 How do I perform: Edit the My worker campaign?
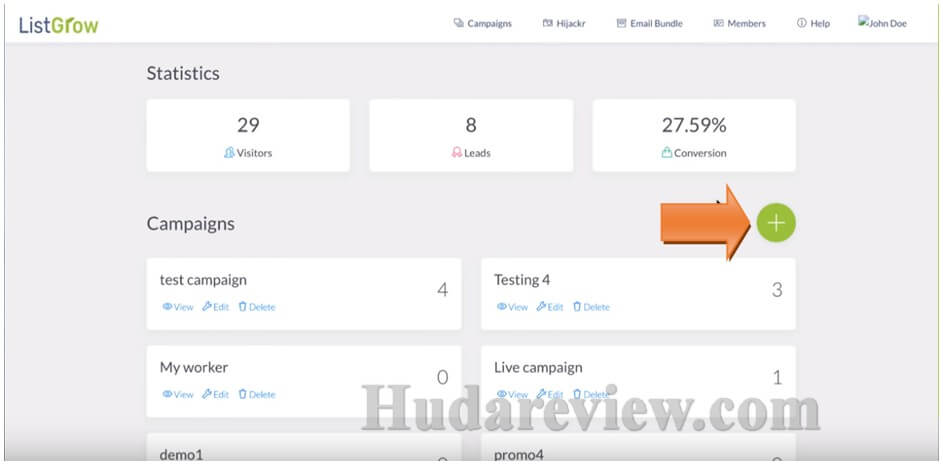click(x=215, y=395)
